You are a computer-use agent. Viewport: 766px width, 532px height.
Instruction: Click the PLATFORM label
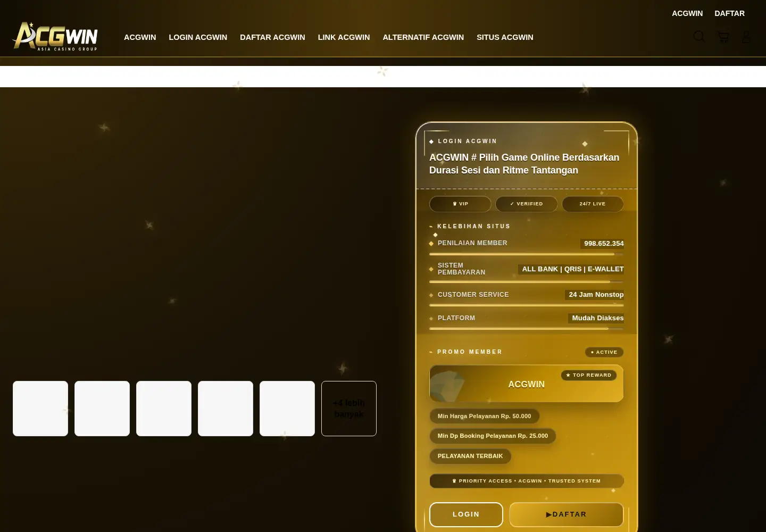456,318
